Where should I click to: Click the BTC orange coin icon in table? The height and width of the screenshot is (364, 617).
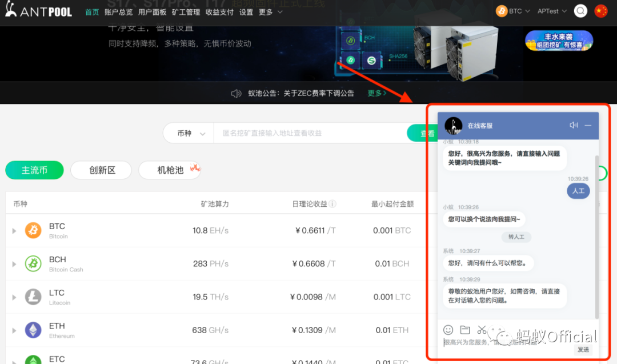pyautogui.click(x=33, y=230)
